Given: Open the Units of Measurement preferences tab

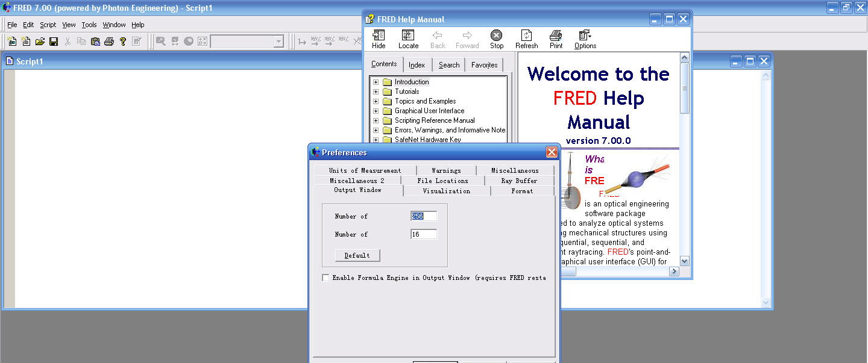Looking at the screenshot, I should tap(365, 170).
